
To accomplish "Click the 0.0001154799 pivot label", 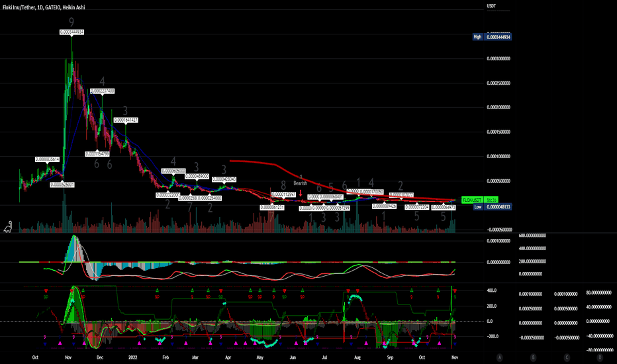I will 97,154.
